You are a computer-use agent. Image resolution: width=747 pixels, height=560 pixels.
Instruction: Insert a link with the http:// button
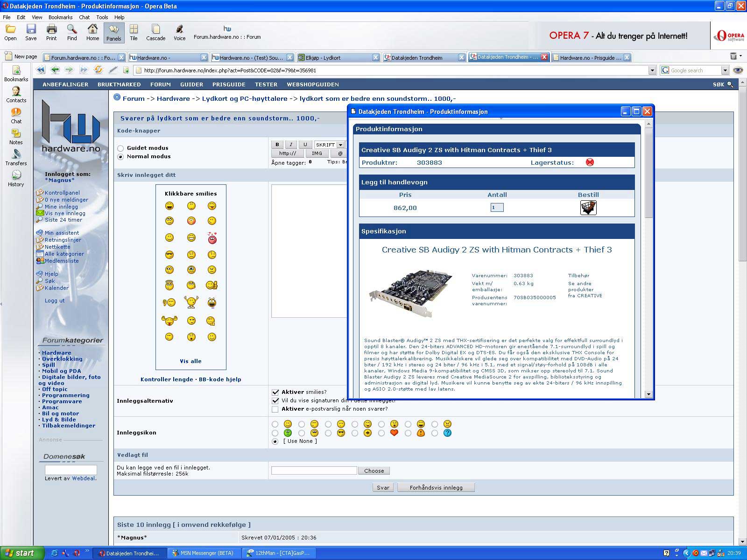(288, 154)
